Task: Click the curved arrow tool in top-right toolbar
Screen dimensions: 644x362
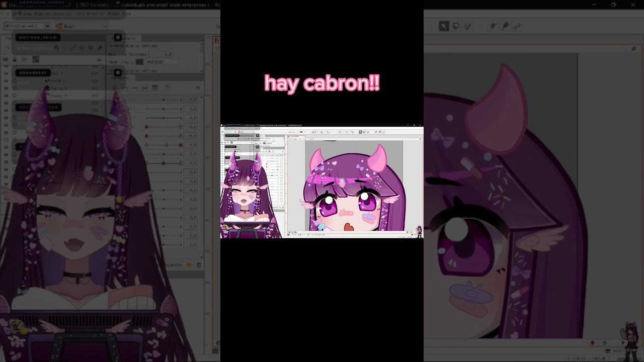Action: (x=517, y=26)
